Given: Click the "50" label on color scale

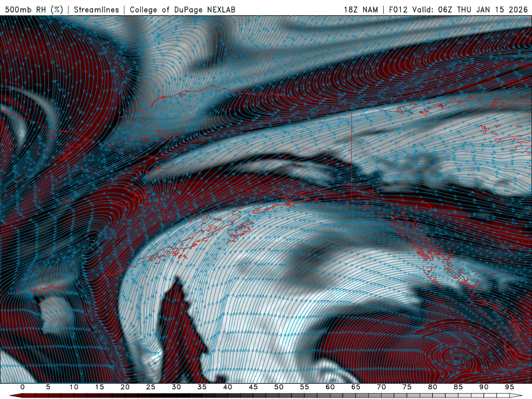Looking at the screenshot, I should pos(279,387).
